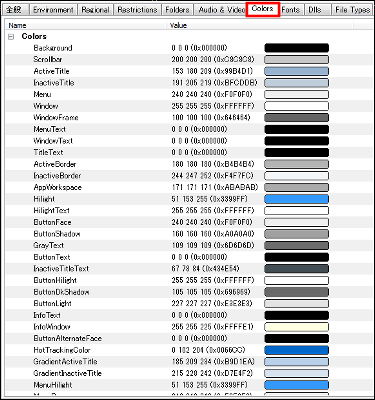Screen dimensions: 375x400
Task: Click the Menu row color swatch
Action: click(x=297, y=94)
